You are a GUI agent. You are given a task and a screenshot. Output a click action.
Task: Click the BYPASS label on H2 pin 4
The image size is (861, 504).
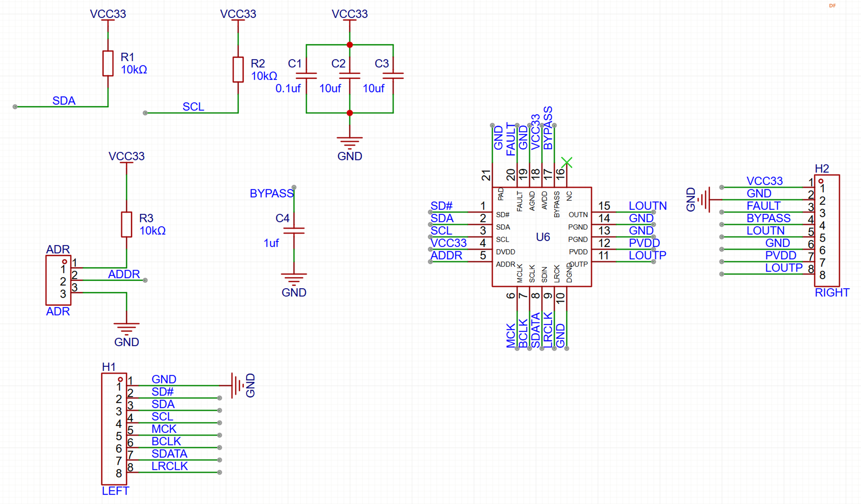768,218
